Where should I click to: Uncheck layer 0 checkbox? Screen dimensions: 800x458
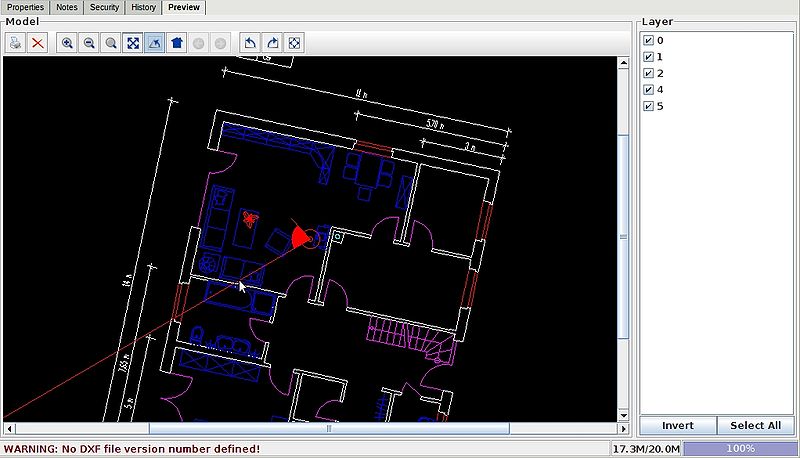click(648, 40)
